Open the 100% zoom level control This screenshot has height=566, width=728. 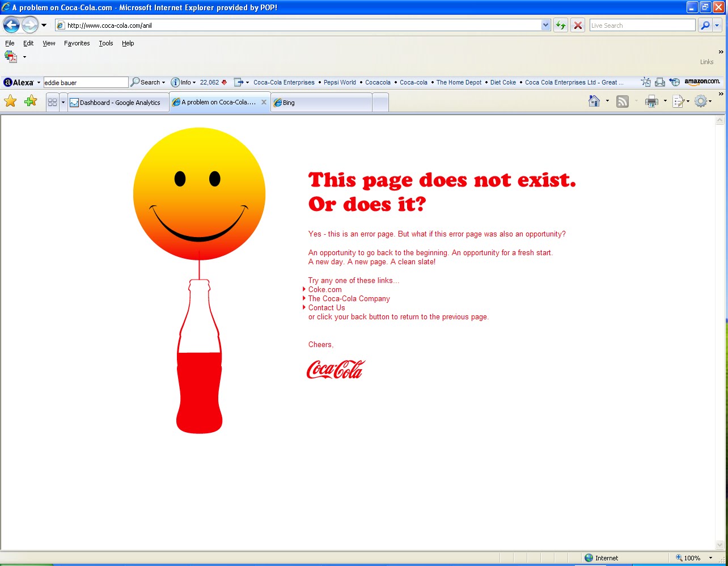point(691,558)
